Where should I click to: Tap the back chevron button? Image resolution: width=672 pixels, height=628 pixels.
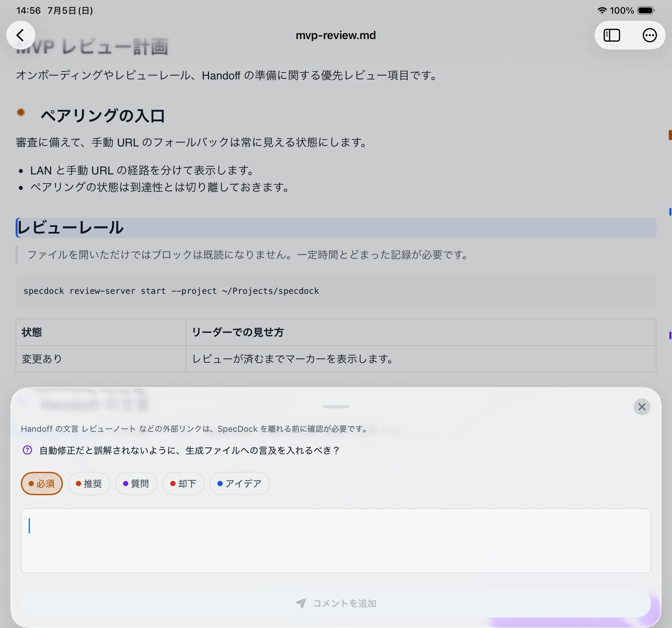(21, 35)
